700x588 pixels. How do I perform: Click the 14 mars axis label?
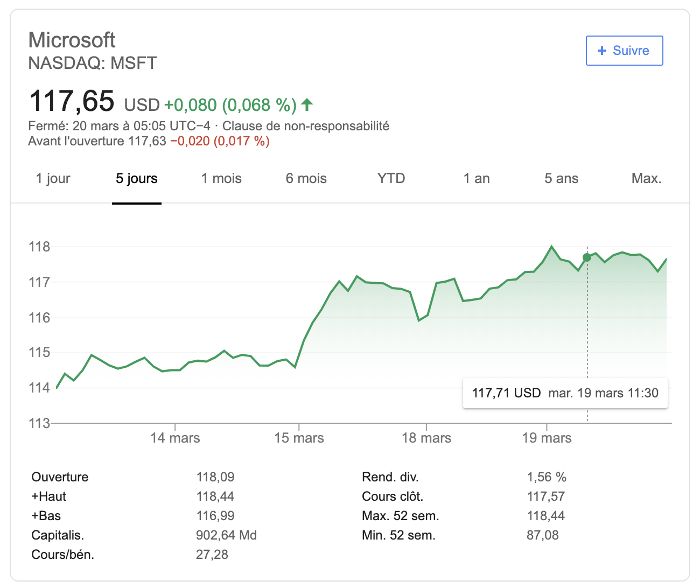click(175, 438)
